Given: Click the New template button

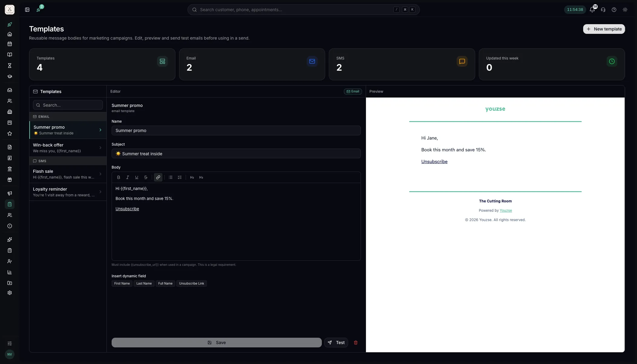Looking at the screenshot, I should (604, 29).
